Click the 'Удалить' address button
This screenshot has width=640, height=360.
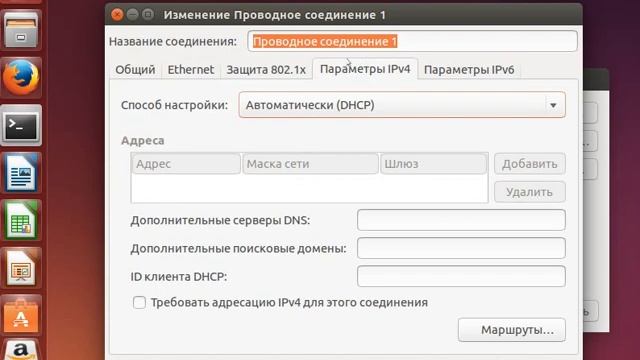point(530,192)
